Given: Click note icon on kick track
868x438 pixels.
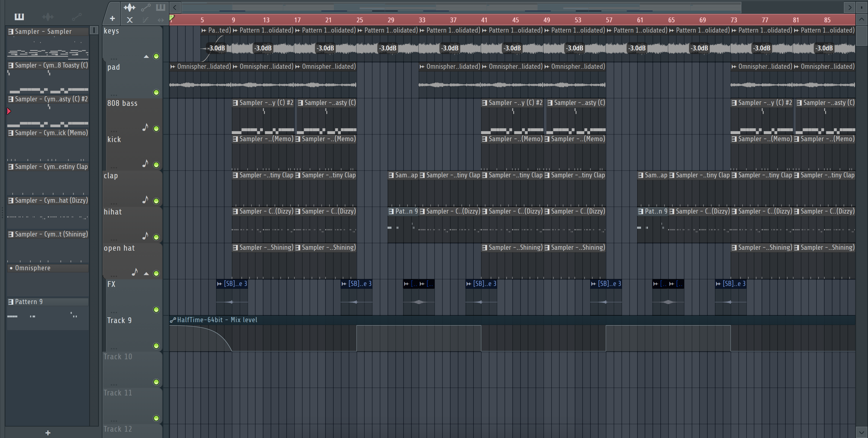Looking at the screenshot, I should pyautogui.click(x=145, y=163).
